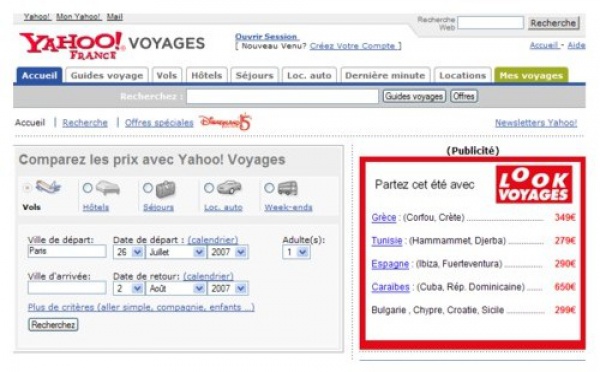
Task: Click the Offres spéciales link
Action: [x=159, y=122]
